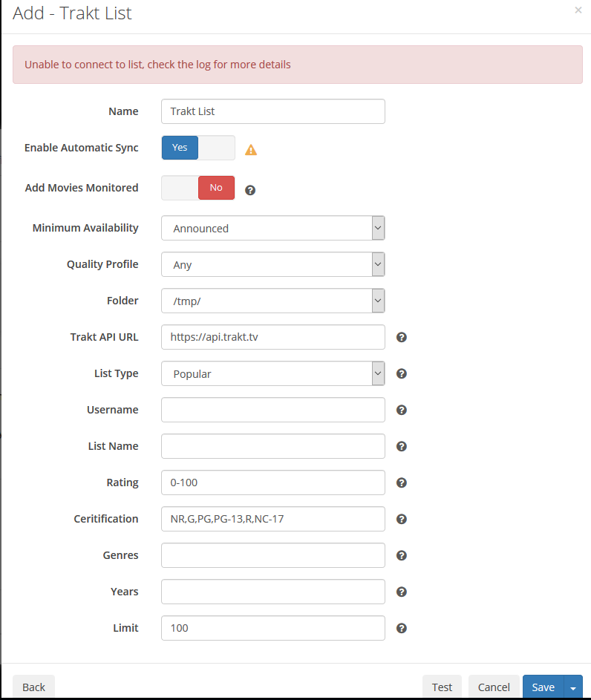Toggle Add Movies Monitored switch

coord(198,188)
